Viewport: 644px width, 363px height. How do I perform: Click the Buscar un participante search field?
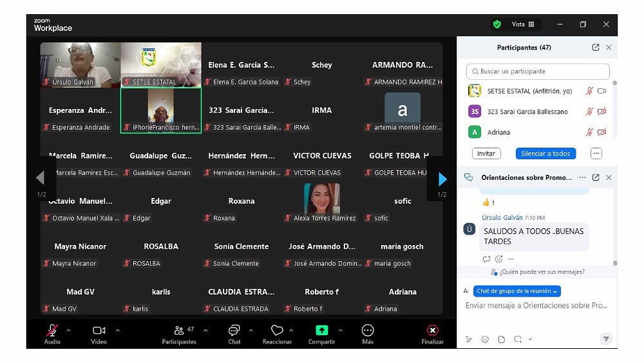point(538,72)
